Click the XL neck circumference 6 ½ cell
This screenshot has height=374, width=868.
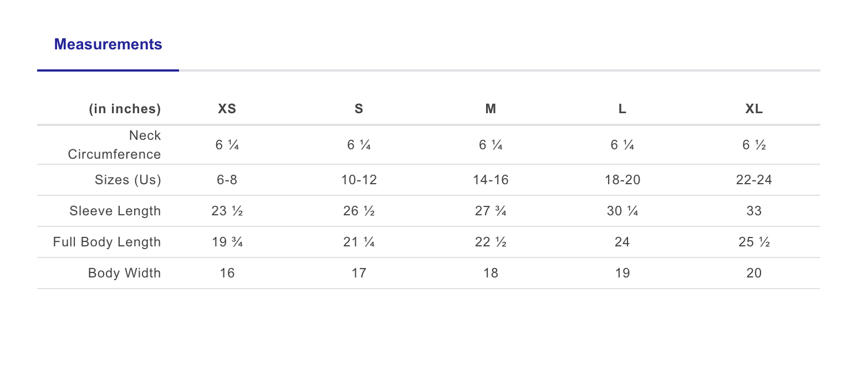(754, 145)
